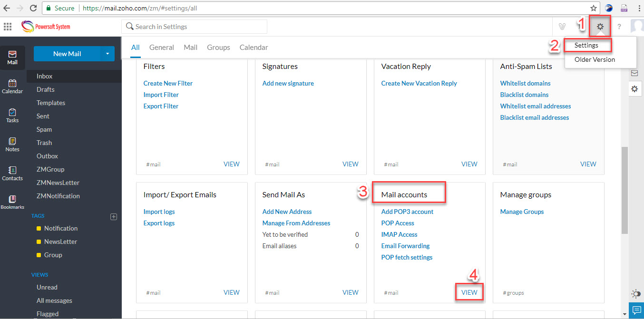The height and width of the screenshot is (319, 644).
Task: Switch to the Groups settings tab
Action: pos(218,48)
